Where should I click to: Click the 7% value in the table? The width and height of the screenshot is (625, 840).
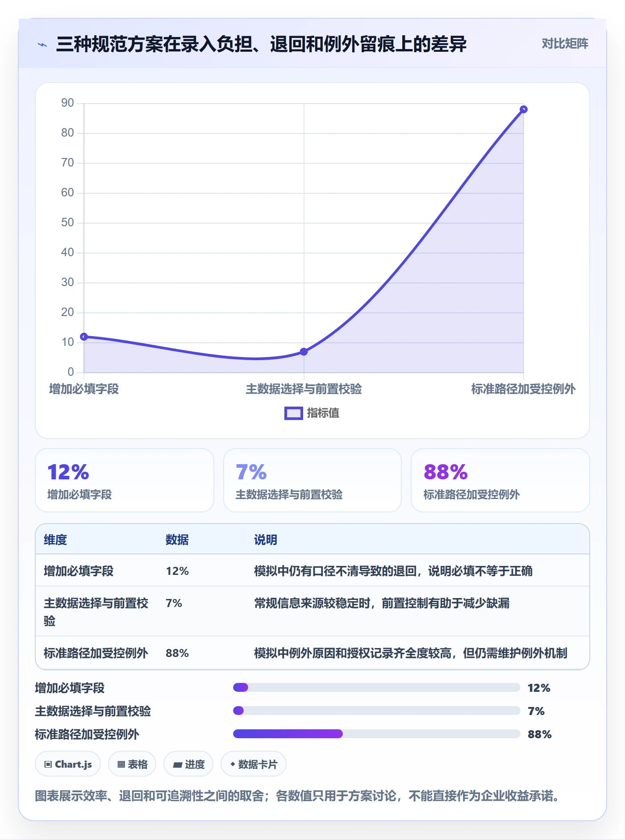pyautogui.click(x=174, y=603)
